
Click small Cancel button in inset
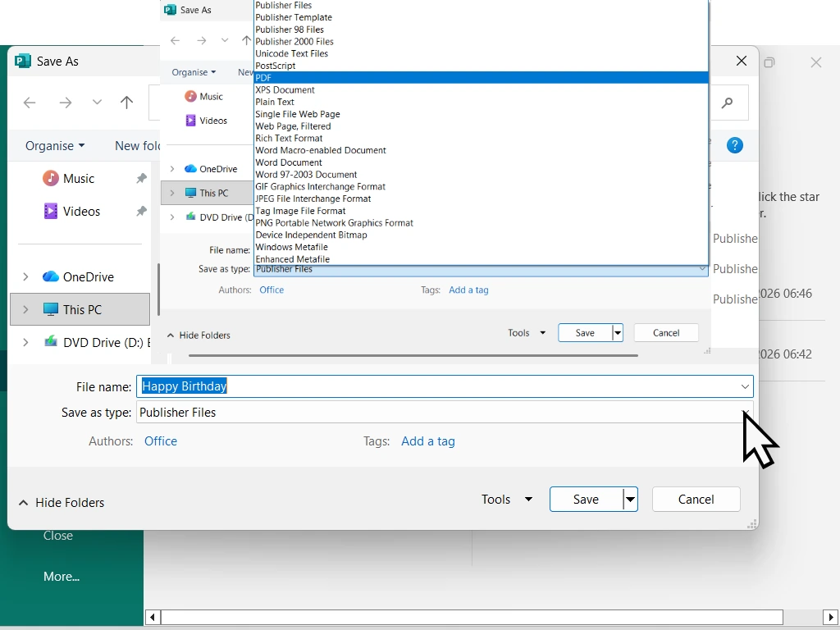(x=666, y=333)
